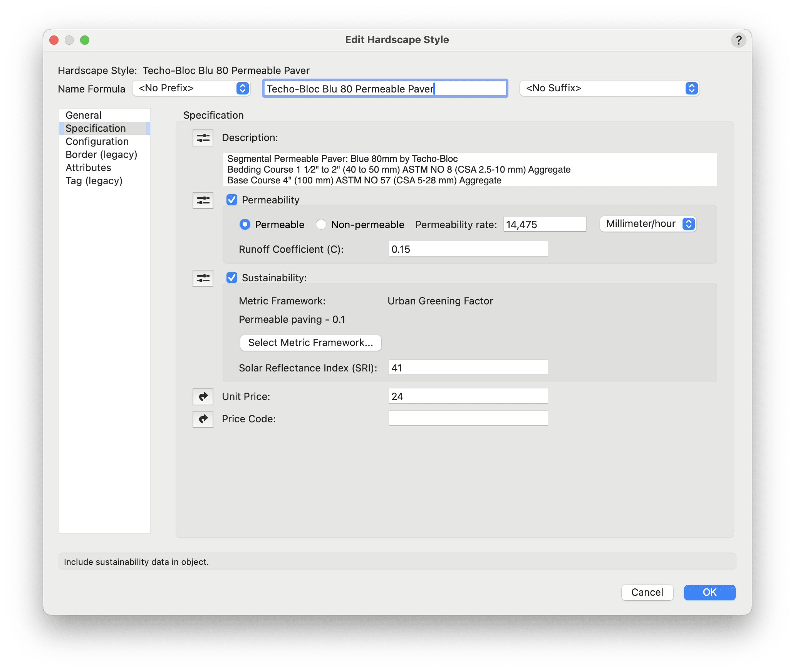Open the No Prefix dropdown
The width and height of the screenshot is (795, 672).
tap(191, 88)
